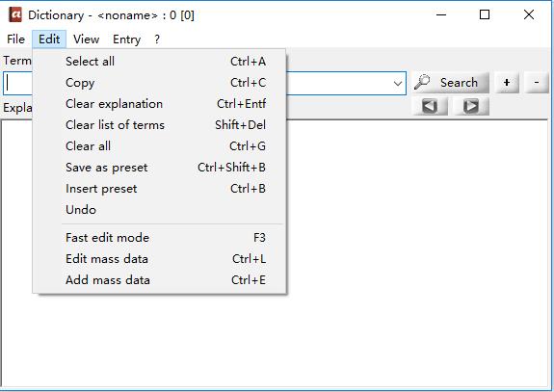
Task: Open the question mark help menu
Action: point(157,39)
